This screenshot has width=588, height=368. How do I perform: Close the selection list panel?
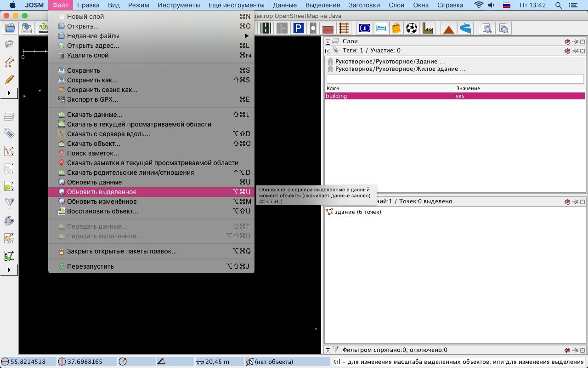582,201
